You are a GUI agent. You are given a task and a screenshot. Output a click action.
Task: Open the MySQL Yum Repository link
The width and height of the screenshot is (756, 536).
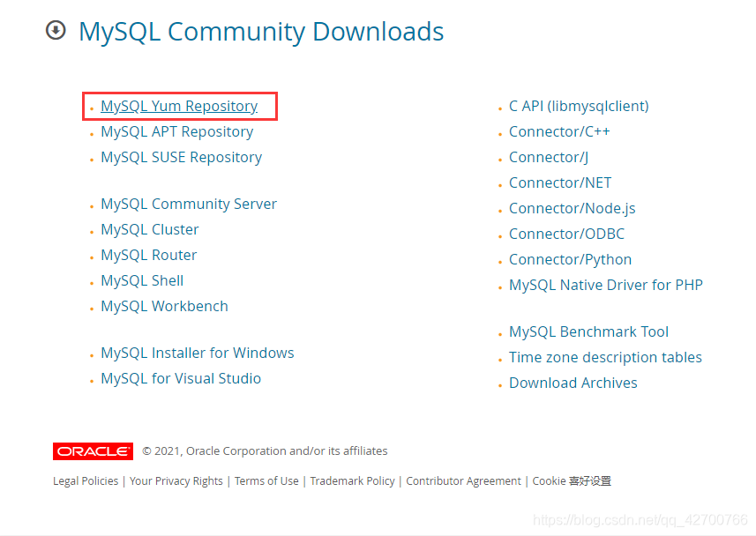179,106
